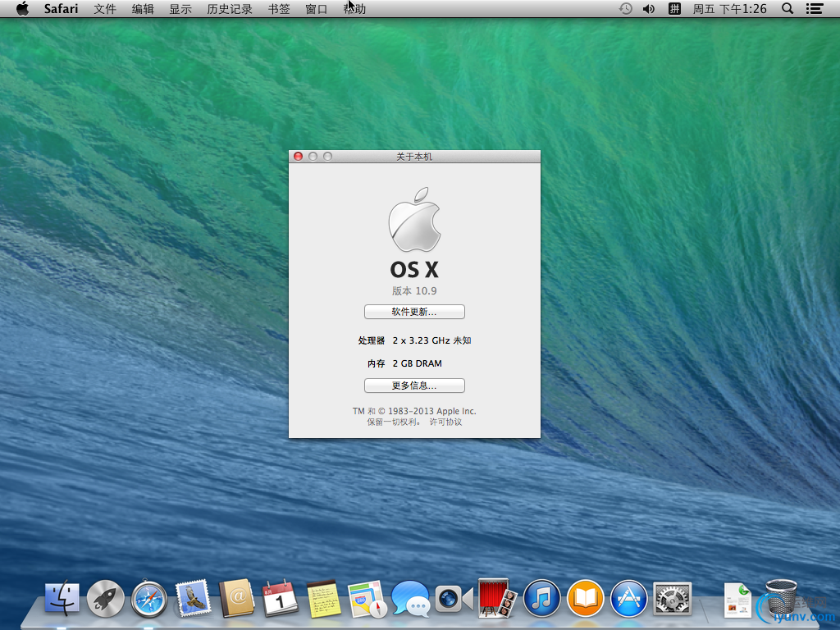Click the copyright 1983-2013 Apple Inc. text

[414, 412]
